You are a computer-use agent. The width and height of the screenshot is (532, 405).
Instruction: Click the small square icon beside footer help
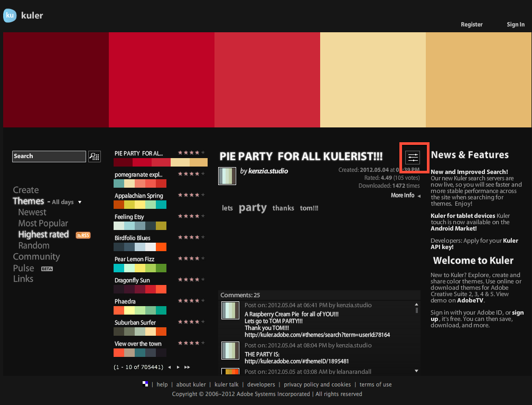pos(145,384)
